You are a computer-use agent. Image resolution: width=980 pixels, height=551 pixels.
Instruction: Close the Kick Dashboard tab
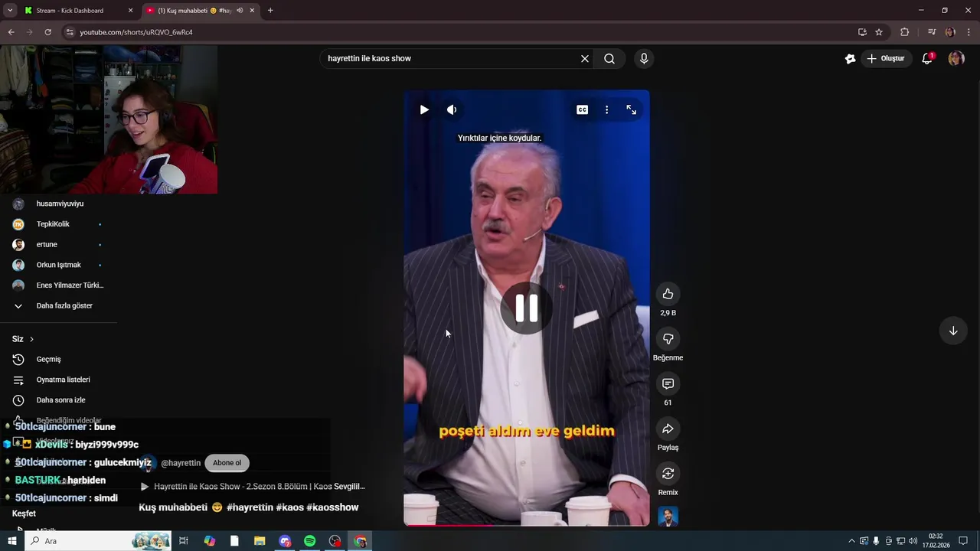130,11
